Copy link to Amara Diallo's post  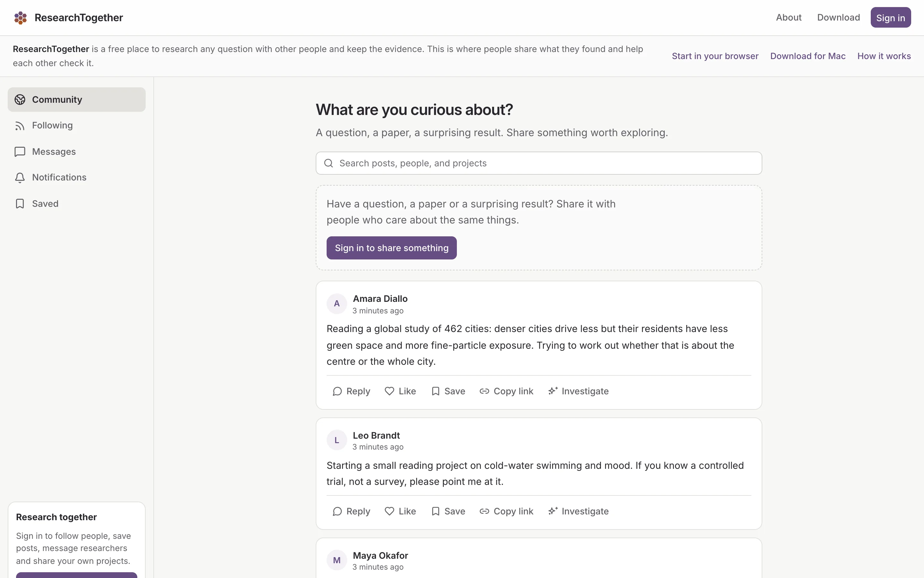coord(506,391)
